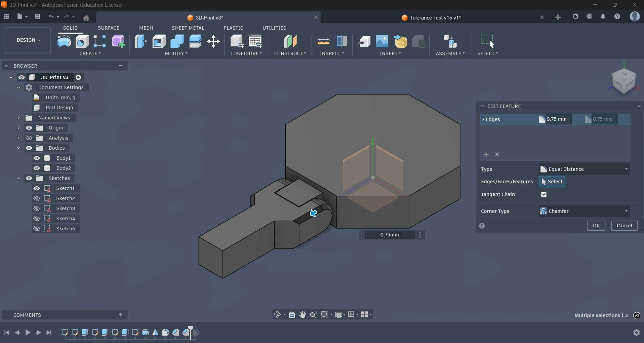The width and height of the screenshot is (644, 343).
Task: Open the Type dropdown showing Equal Distance
Action: click(x=585, y=169)
